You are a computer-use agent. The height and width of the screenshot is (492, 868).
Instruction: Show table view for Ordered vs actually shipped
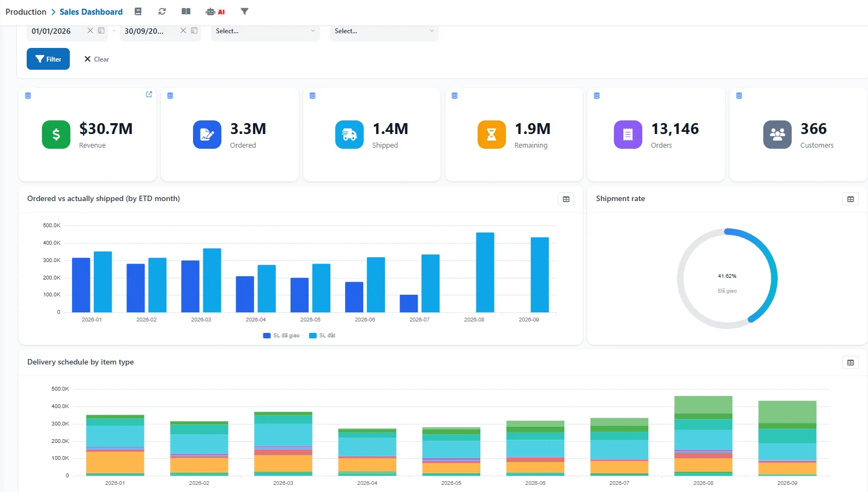[x=566, y=199]
